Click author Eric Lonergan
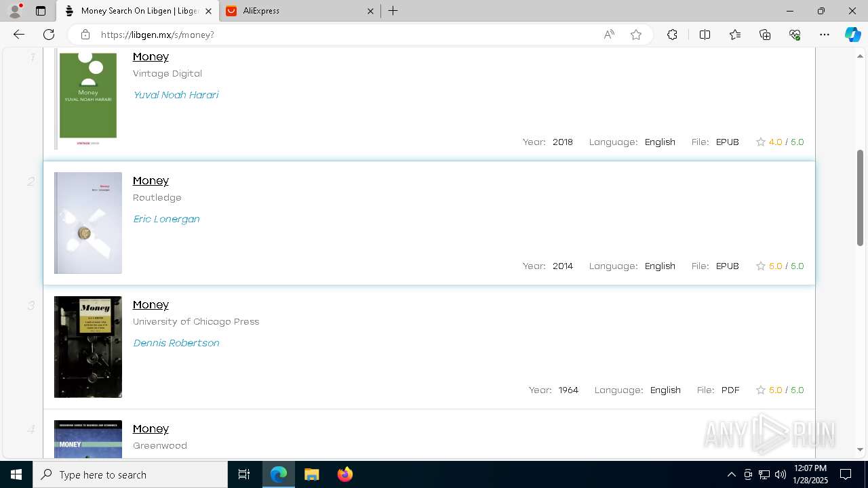 166,219
